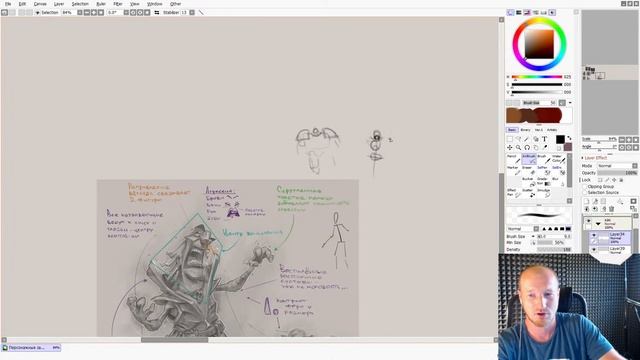Image resolution: width=640 pixels, height=360 pixels.
Task: Select Layer34 in the layer list
Action: 611,238
